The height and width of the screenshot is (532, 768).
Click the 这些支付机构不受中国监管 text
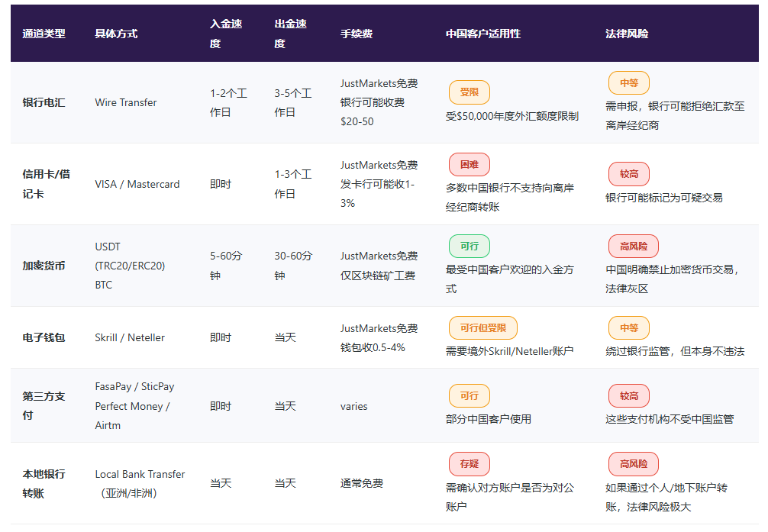click(x=670, y=419)
